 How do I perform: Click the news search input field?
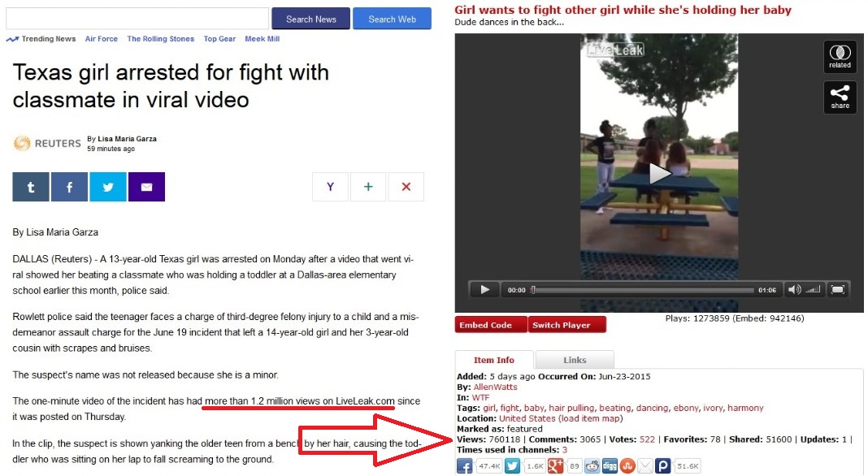[x=137, y=19]
